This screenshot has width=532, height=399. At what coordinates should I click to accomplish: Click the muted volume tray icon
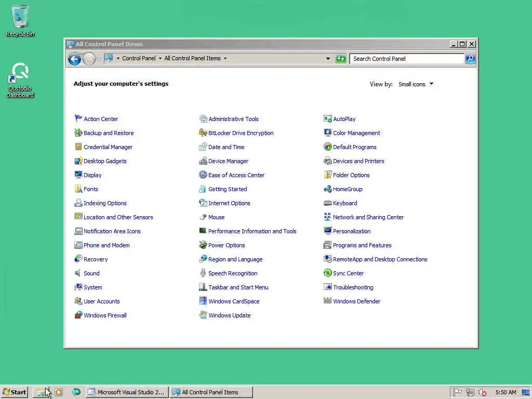(x=482, y=392)
